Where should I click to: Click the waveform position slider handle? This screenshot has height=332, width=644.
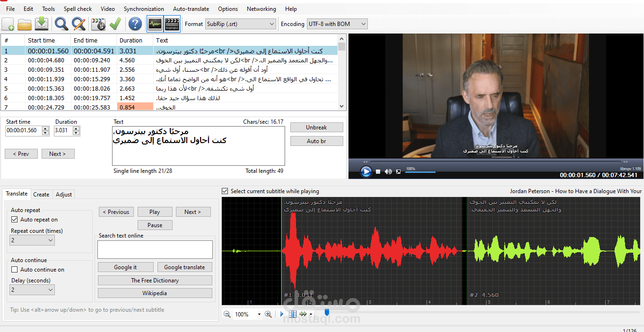click(x=326, y=313)
